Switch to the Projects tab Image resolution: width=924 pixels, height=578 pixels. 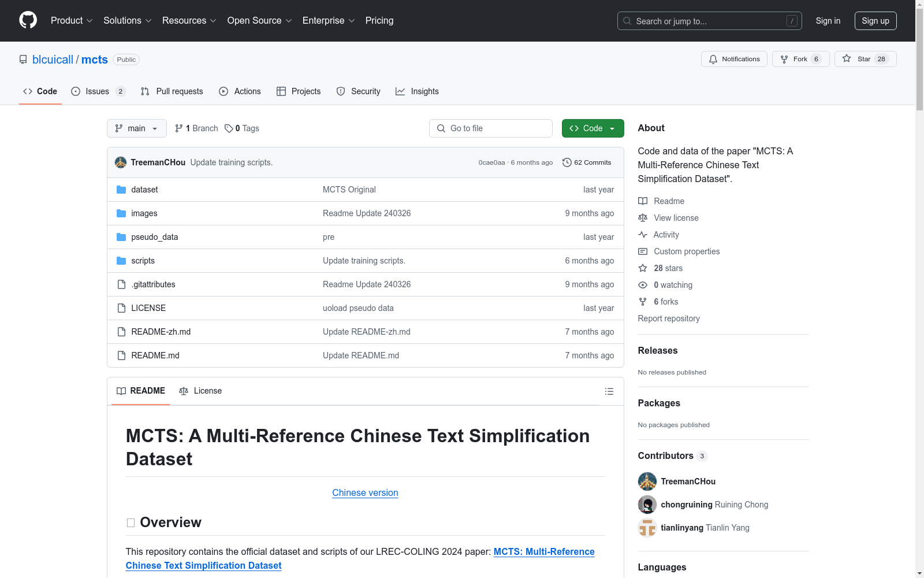[x=299, y=91]
